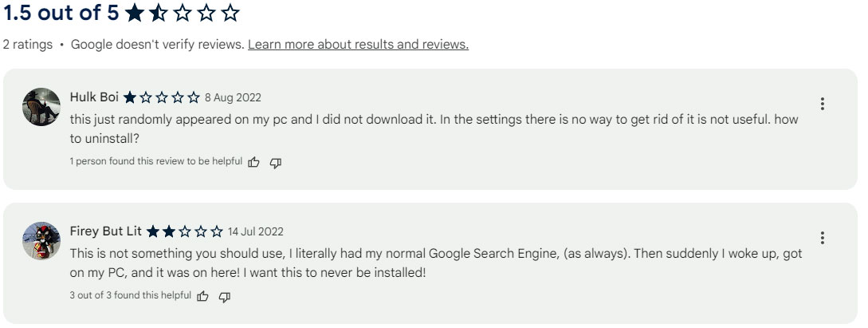Click the 14 Jul 2022 review date

255,232
